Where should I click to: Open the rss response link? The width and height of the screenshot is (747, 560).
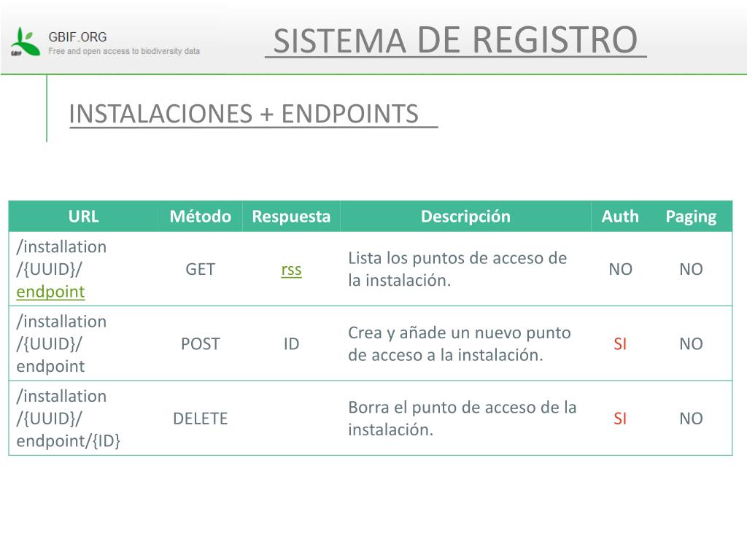291,270
